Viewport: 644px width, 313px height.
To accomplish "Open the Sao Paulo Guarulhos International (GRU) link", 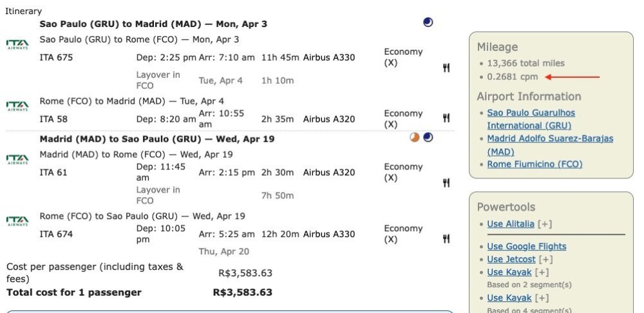I will point(531,119).
